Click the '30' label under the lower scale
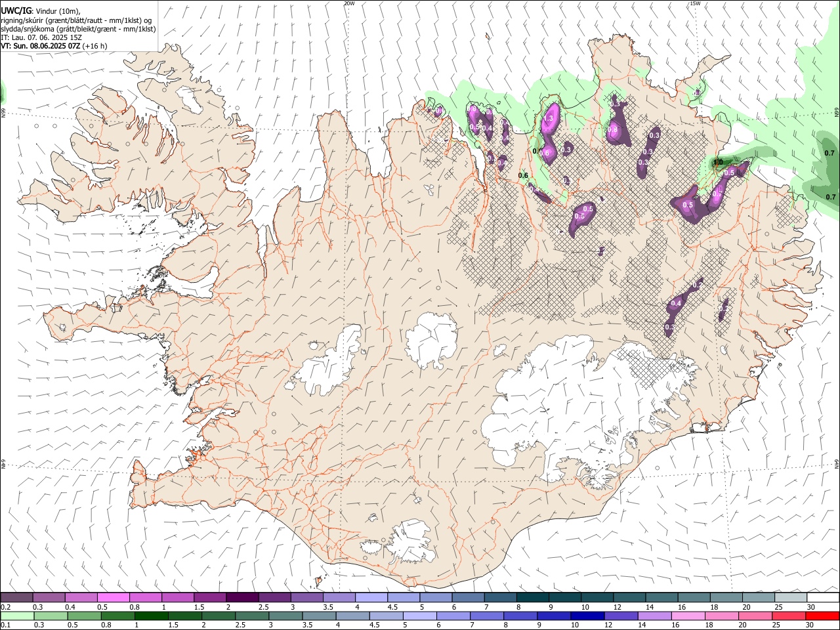 click(811, 625)
